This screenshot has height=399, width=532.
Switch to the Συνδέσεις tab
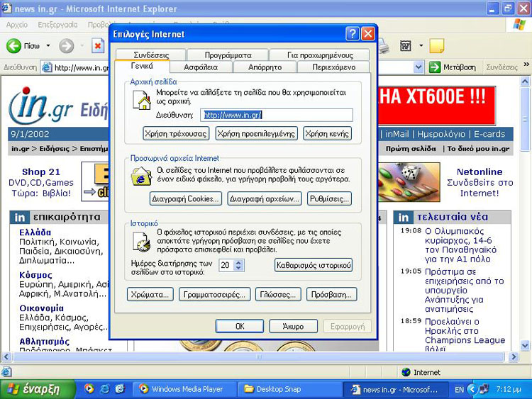(x=151, y=55)
